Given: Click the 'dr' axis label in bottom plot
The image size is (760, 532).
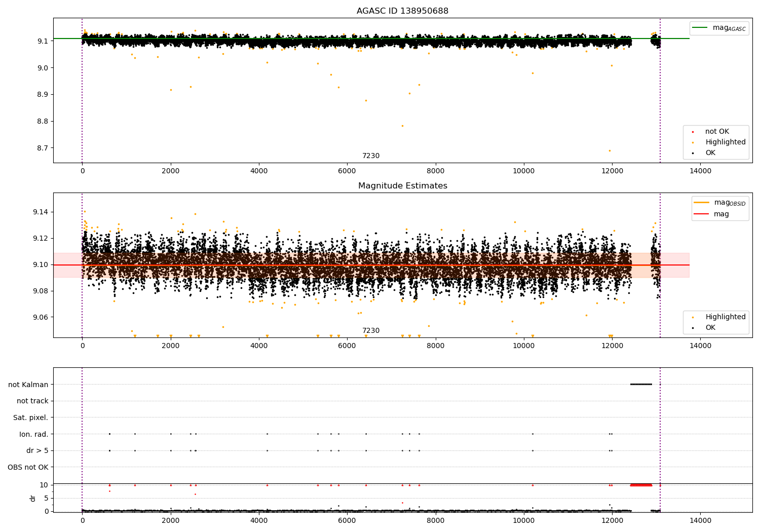Looking at the screenshot, I should click(x=33, y=498).
